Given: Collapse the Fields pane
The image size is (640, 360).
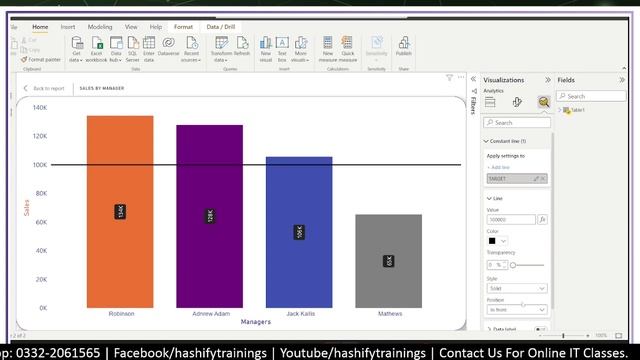Looking at the screenshot, I should [x=622, y=80].
